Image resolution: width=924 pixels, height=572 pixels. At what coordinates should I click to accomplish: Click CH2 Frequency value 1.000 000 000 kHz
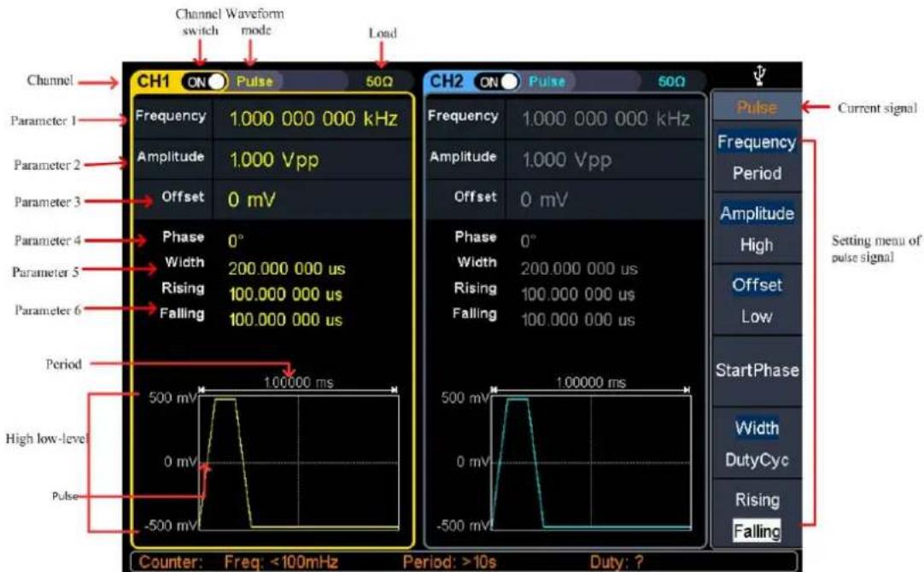coord(605,119)
